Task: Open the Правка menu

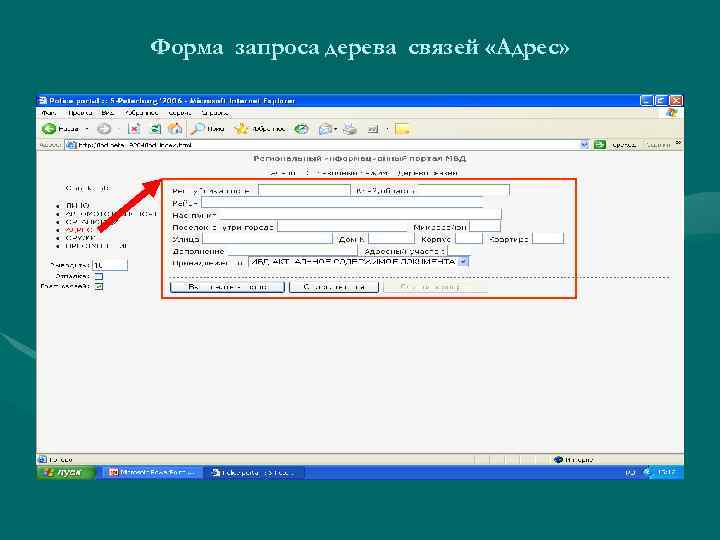Action: point(79,113)
